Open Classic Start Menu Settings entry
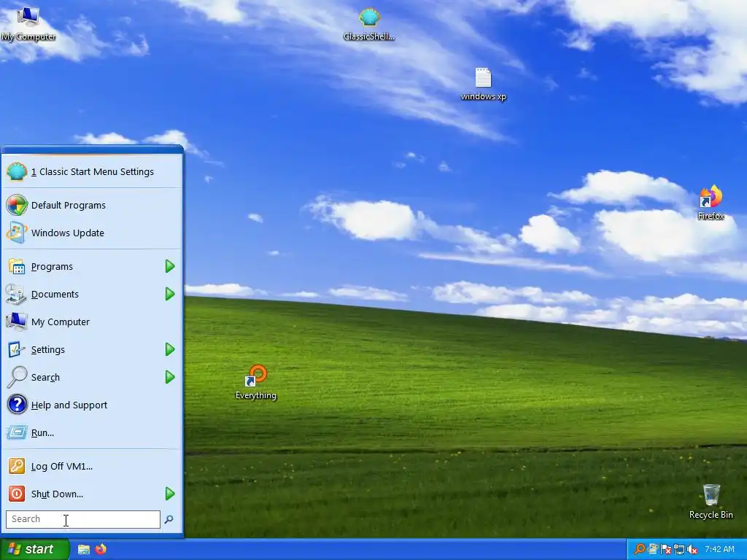This screenshot has height=560, width=747. pos(92,172)
